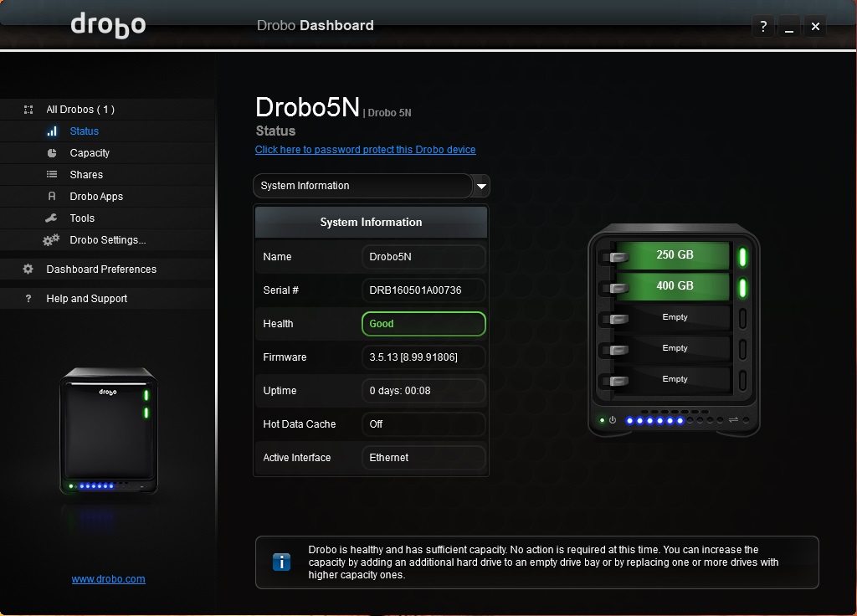
Task: Click the Drobo device thumbnail in the sidebar
Action: 108,431
